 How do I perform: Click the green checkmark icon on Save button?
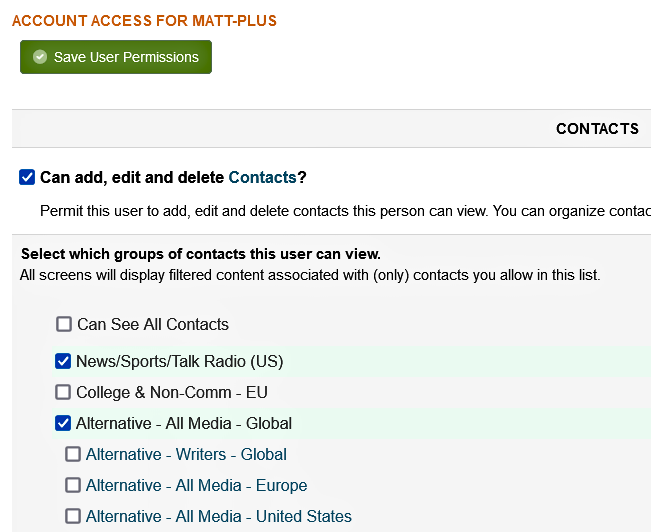[x=40, y=57]
